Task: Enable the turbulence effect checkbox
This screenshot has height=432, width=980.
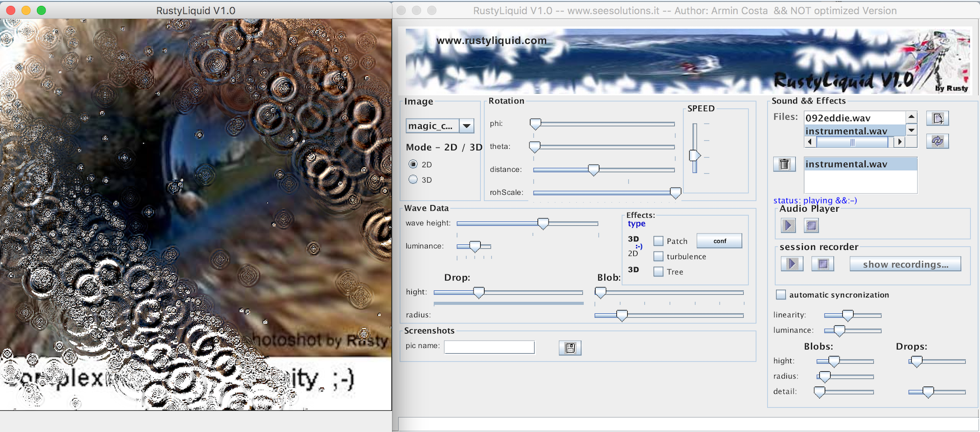Action: [658, 256]
